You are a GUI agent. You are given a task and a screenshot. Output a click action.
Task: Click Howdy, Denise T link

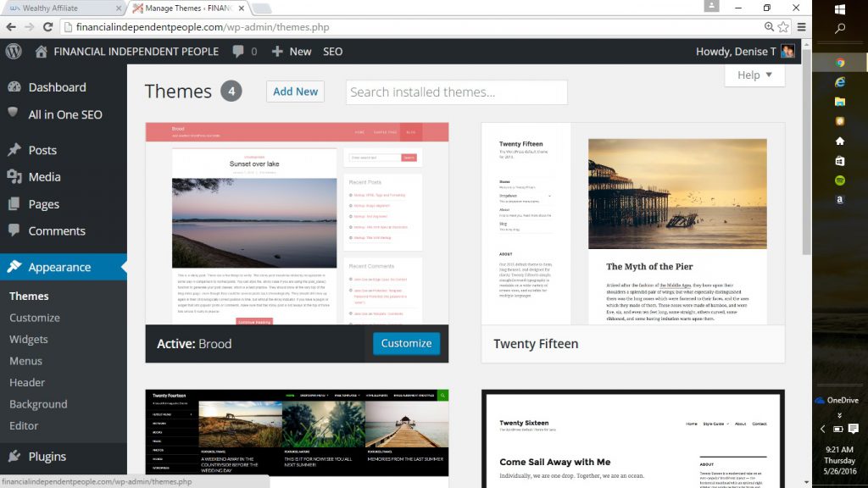736,52
